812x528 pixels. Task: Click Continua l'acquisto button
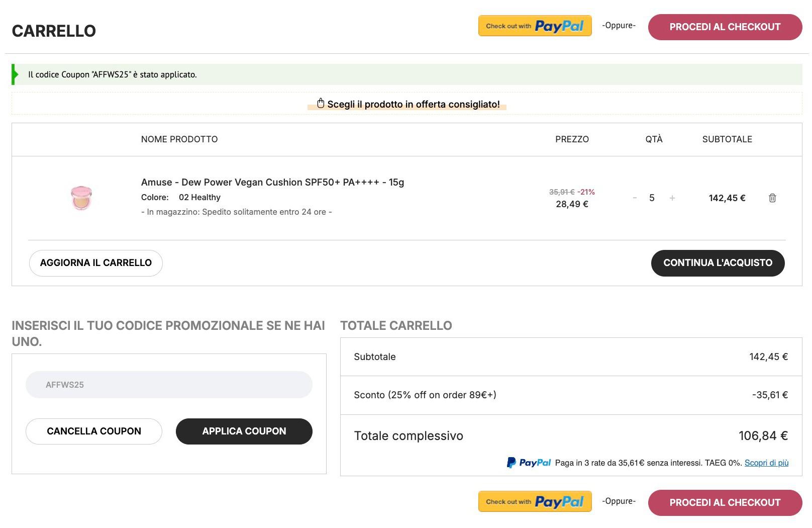click(718, 263)
